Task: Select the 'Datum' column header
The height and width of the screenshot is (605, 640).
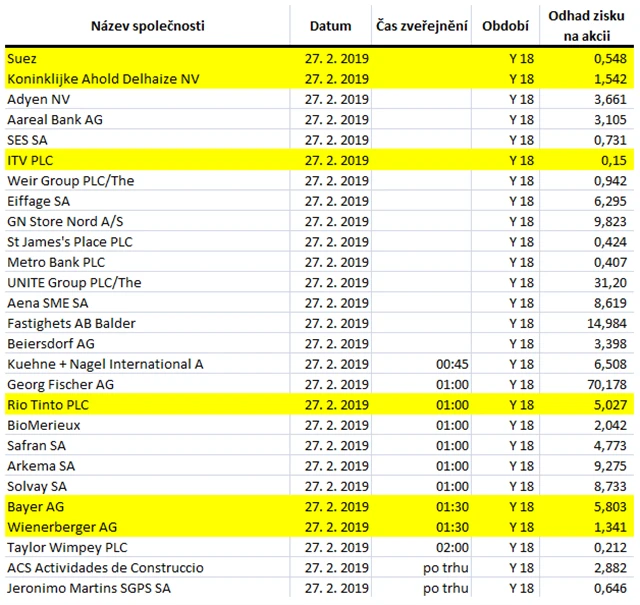Action: click(331, 25)
